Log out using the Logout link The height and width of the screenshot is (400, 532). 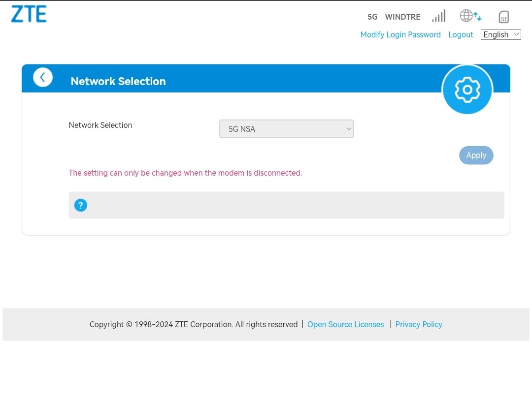(461, 34)
